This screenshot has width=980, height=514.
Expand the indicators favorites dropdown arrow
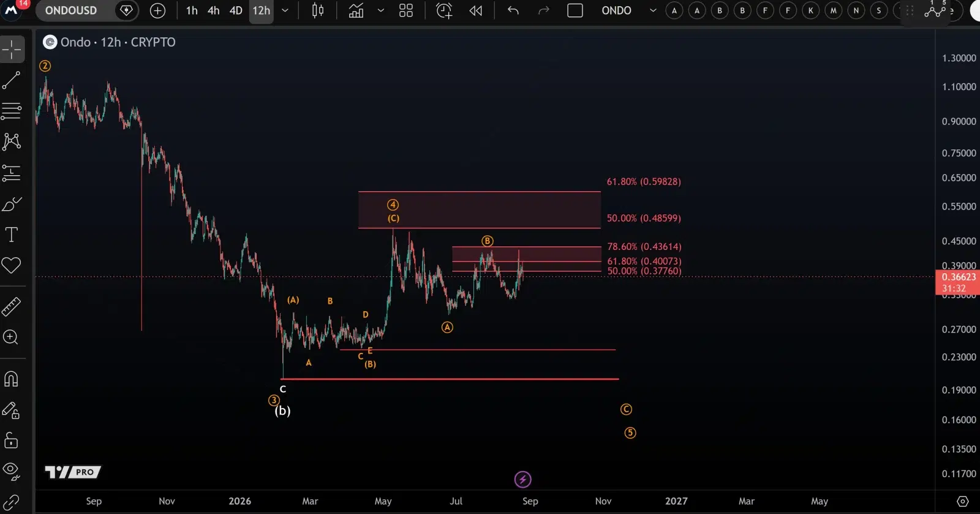pos(381,10)
